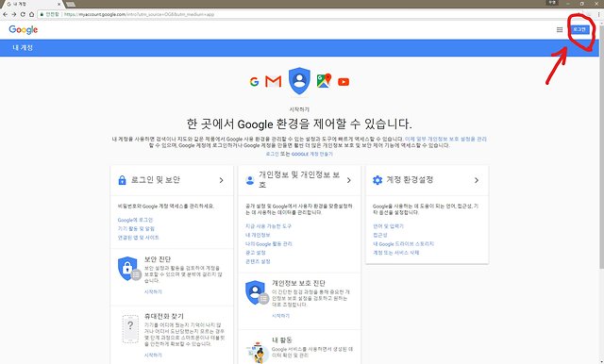Screen dimensions: 604x364
Task: Open a new tab next to 내 계정
Action: 71,4
